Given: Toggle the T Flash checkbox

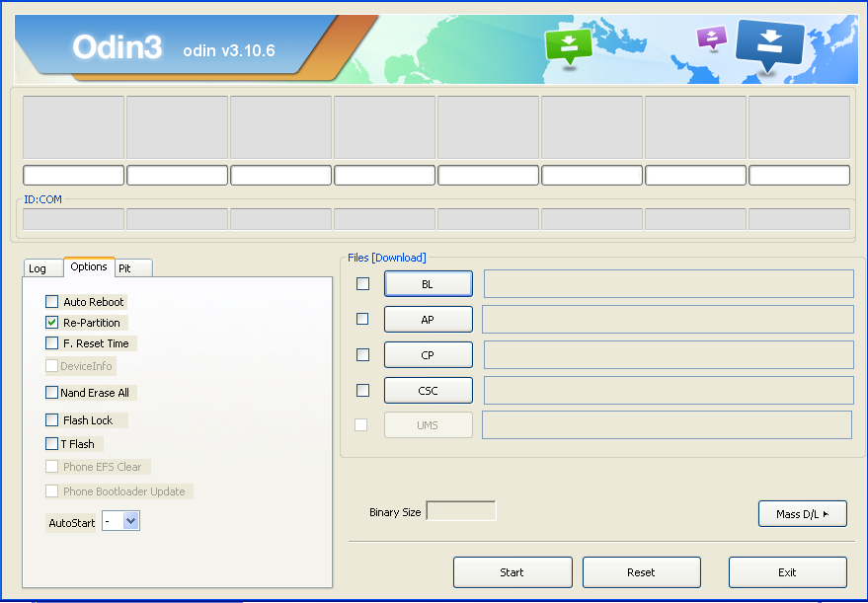Looking at the screenshot, I should tap(52, 444).
